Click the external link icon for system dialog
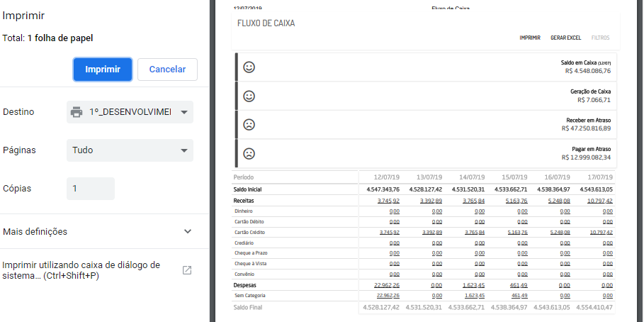Screen dimensions: 644x322 point(187,270)
